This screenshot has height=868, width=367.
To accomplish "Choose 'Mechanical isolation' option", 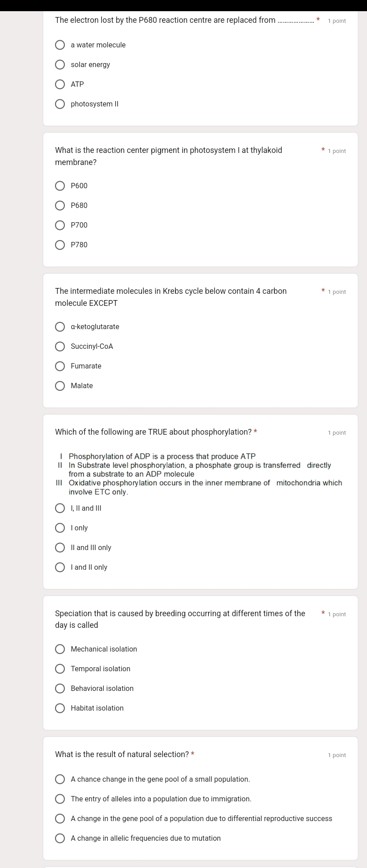I will [x=60, y=649].
